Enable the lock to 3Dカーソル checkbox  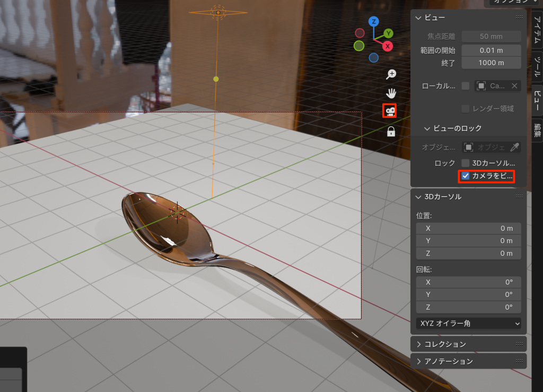pos(466,163)
